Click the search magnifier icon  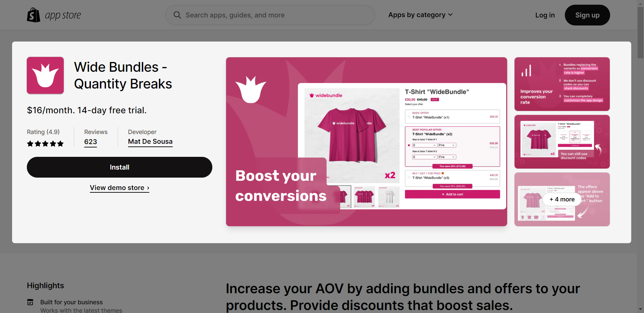177,15
